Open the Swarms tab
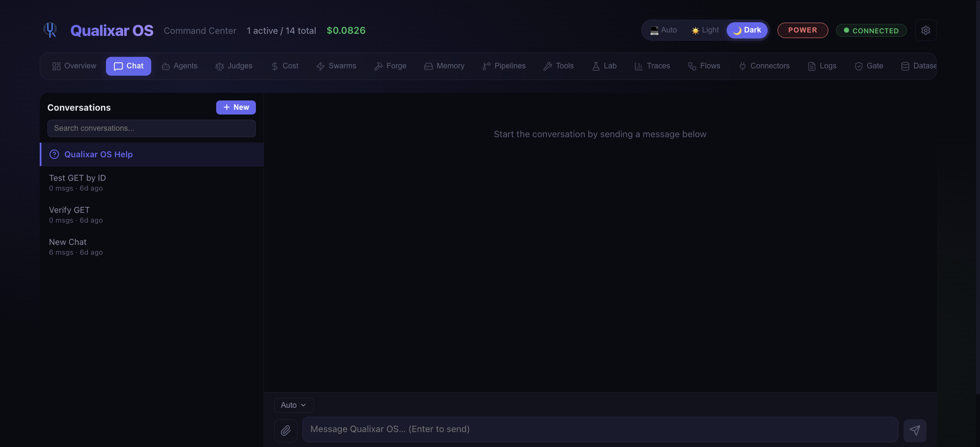 (336, 66)
